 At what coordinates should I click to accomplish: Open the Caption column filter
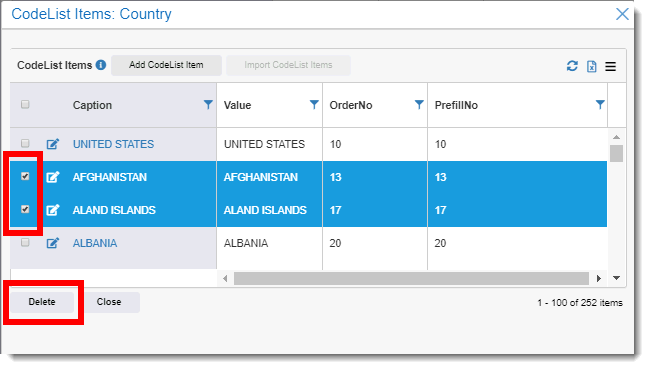(x=208, y=105)
